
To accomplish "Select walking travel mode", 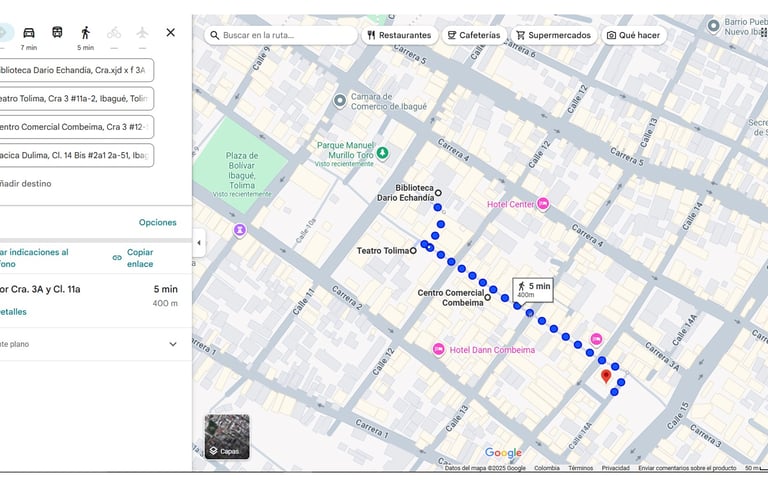I will pyautogui.click(x=85, y=33).
